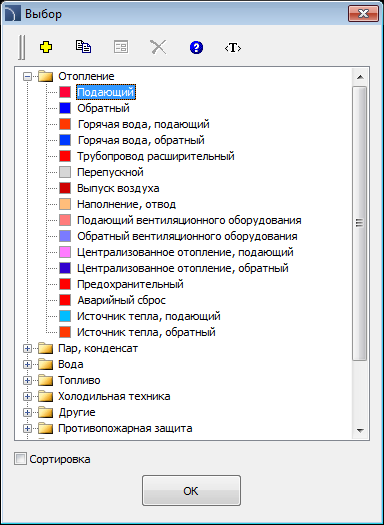Select Обратный вентиляционного оборудования
This screenshot has width=384, height=525.
point(187,236)
